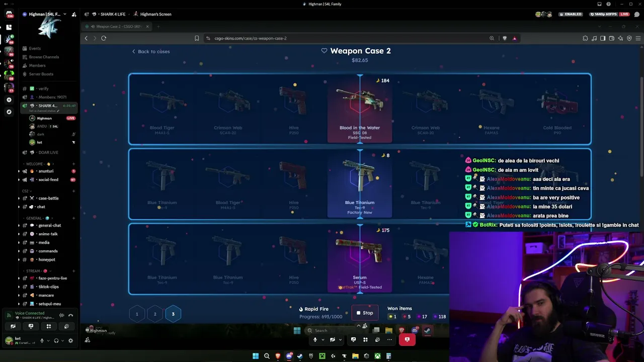Screen dimensions: 644x362
Task: Mute the microphone in the user panel
Action: 42,340
